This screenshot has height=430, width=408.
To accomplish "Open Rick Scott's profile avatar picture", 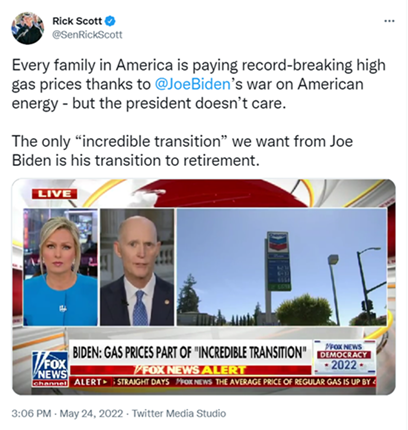I will pos(28,28).
